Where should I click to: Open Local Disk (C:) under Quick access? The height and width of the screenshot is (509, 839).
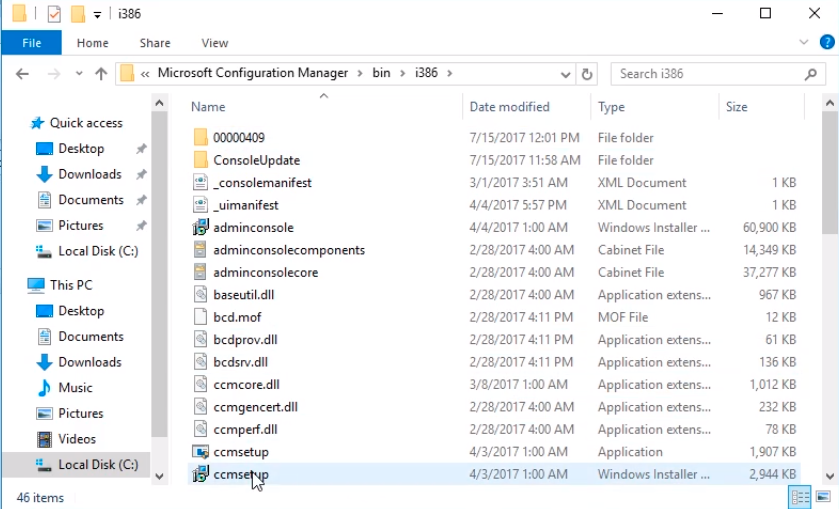[98, 252]
